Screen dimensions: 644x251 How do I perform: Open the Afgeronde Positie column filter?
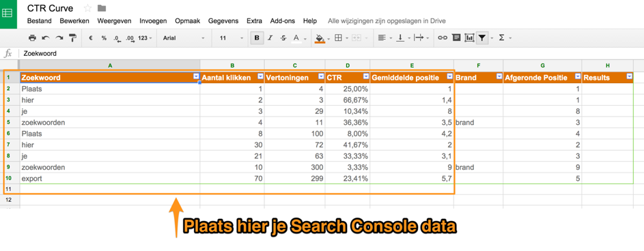[x=578, y=76]
